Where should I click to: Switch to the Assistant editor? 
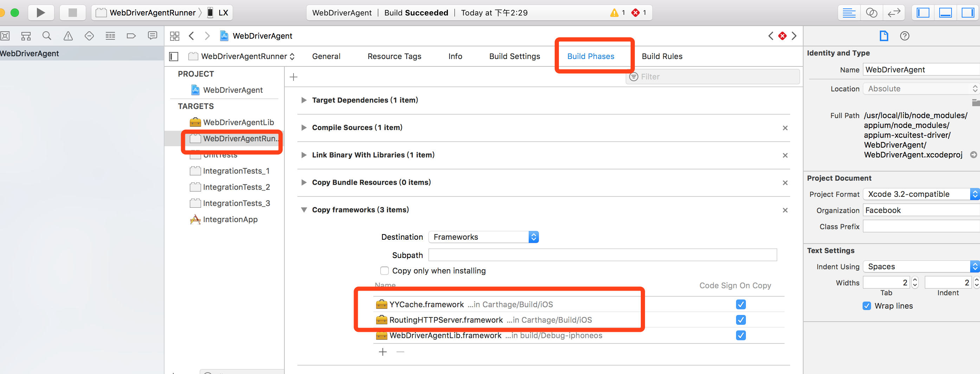[x=871, y=13]
